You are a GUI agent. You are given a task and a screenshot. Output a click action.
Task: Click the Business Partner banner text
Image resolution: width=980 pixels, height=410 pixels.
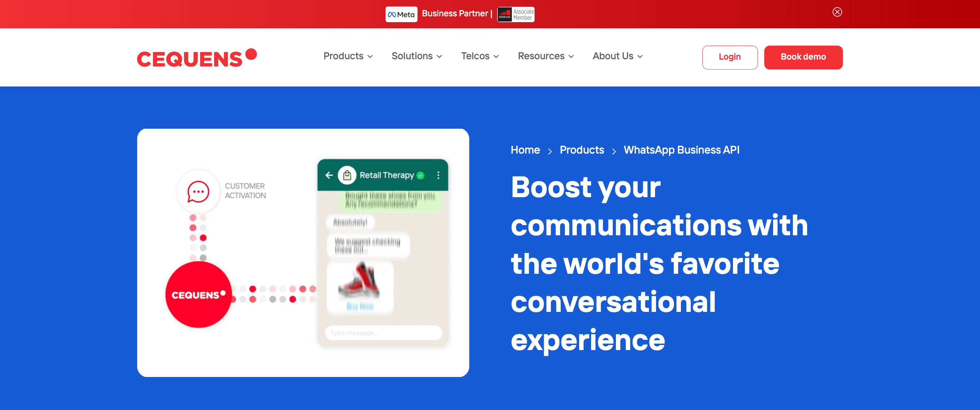457,14
